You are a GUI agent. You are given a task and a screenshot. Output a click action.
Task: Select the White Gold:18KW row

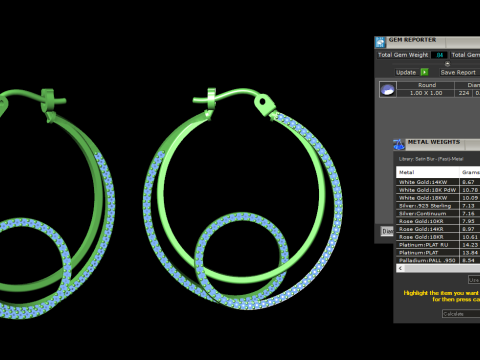438,198
